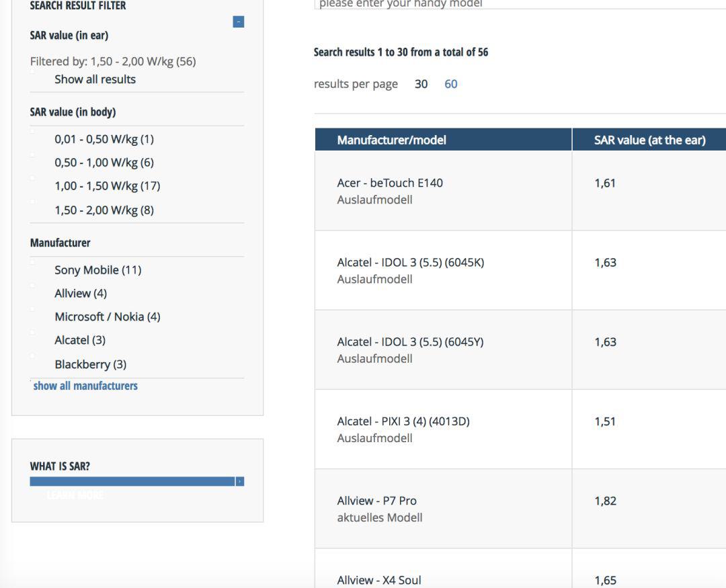Sort by the Manufacturer/model column header

click(x=391, y=140)
